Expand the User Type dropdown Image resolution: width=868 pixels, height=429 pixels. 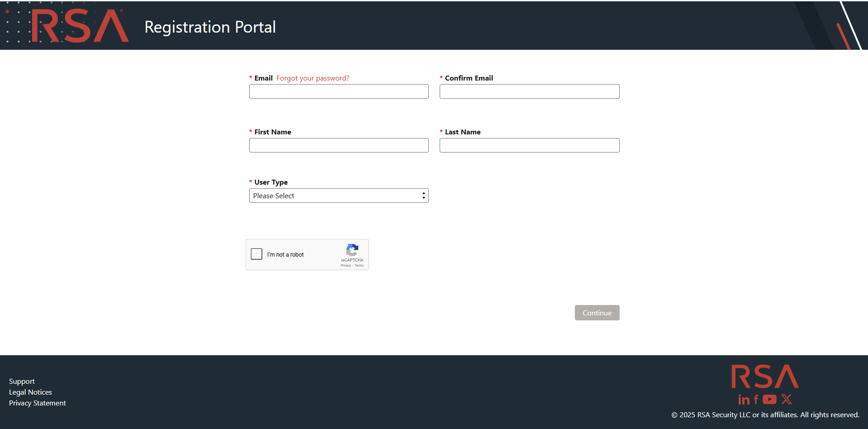coord(338,195)
